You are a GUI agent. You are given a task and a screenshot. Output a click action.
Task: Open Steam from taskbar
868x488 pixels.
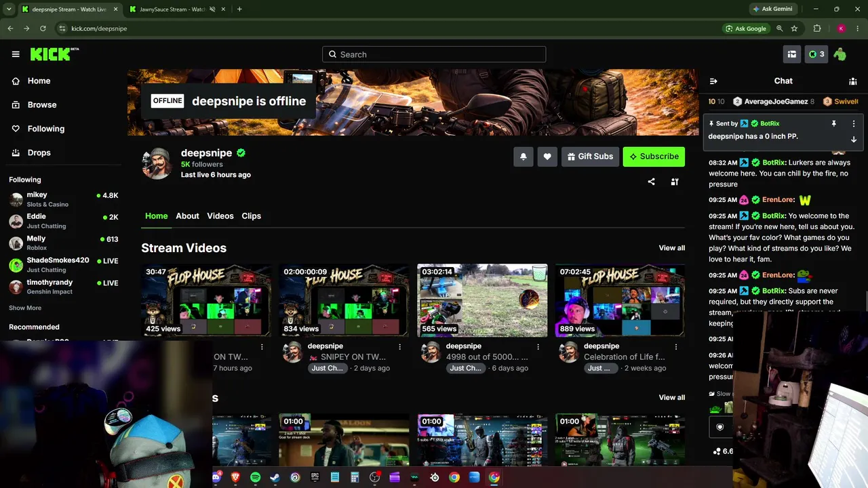point(275,477)
